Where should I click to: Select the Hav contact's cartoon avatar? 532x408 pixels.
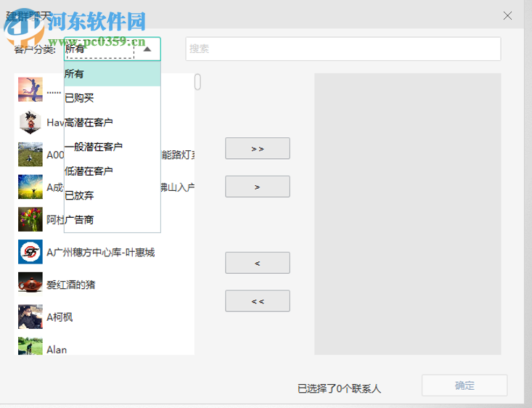(30, 122)
